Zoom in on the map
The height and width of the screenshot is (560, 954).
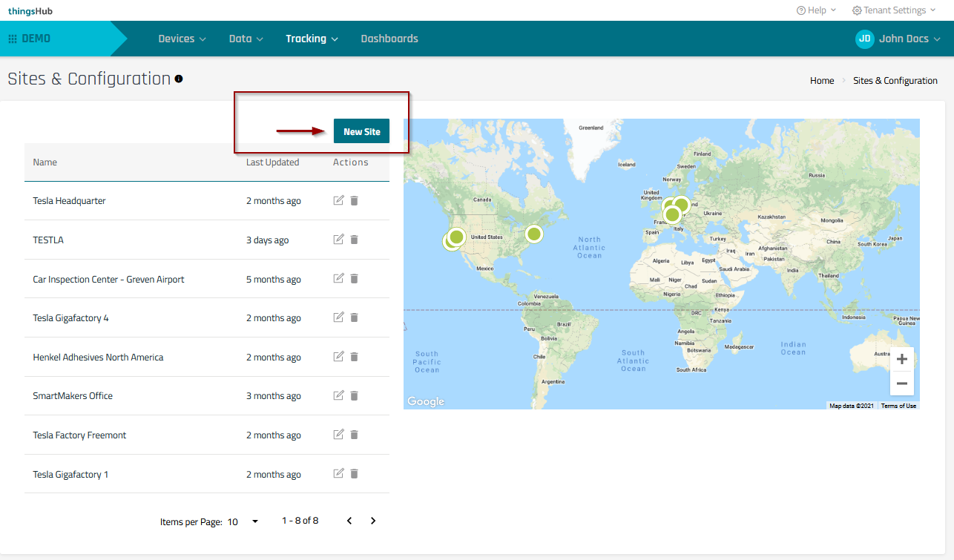click(x=901, y=360)
